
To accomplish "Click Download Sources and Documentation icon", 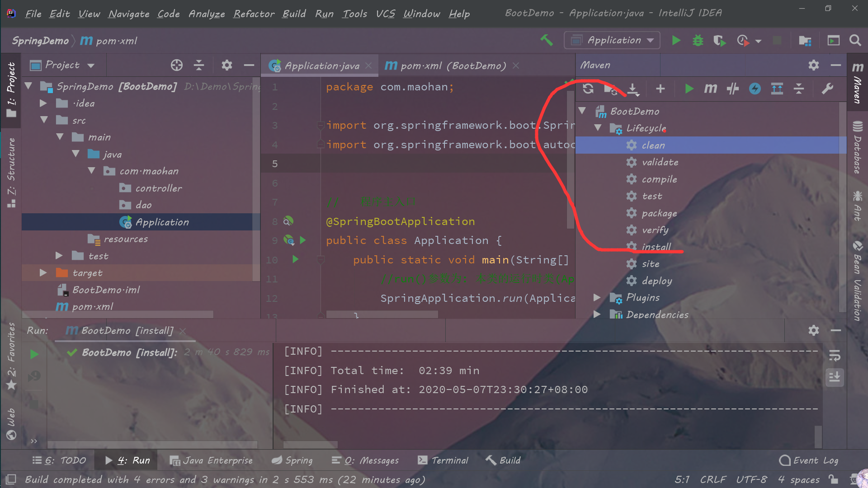I will tap(633, 89).
